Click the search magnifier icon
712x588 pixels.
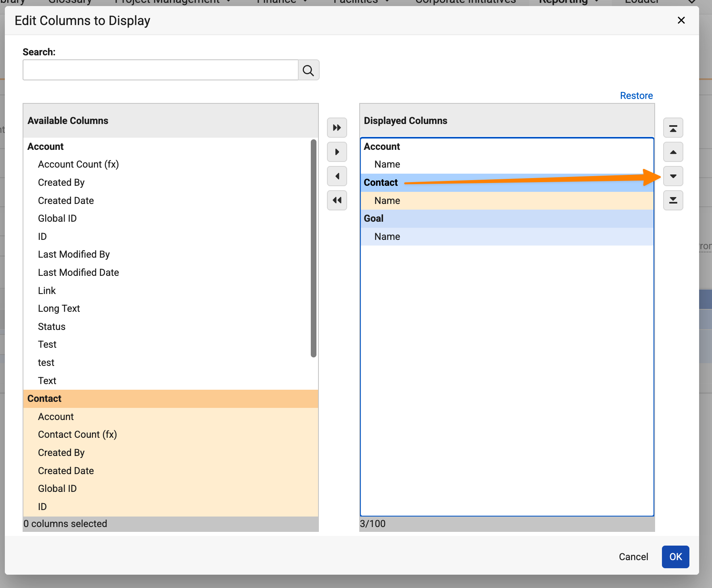[308, 70]
